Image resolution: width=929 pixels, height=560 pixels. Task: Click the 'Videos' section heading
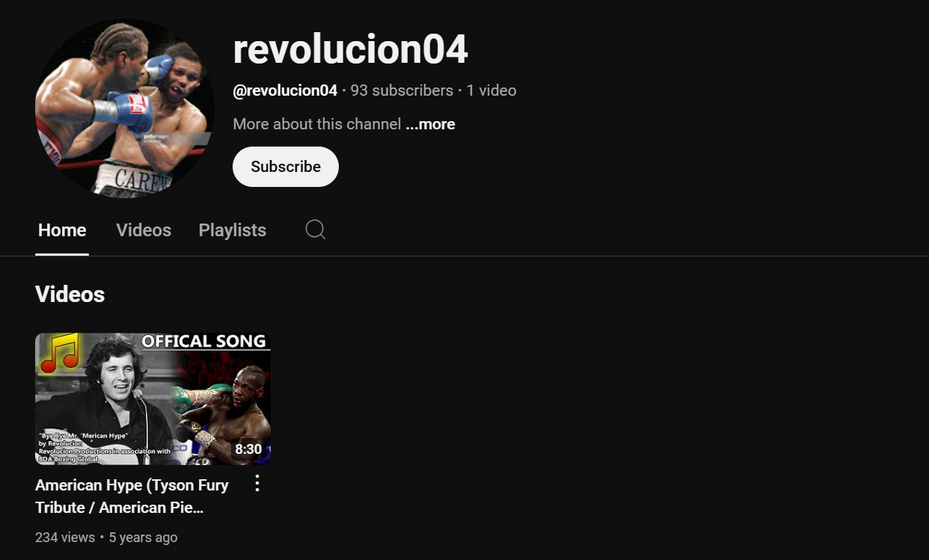[70, 295]
